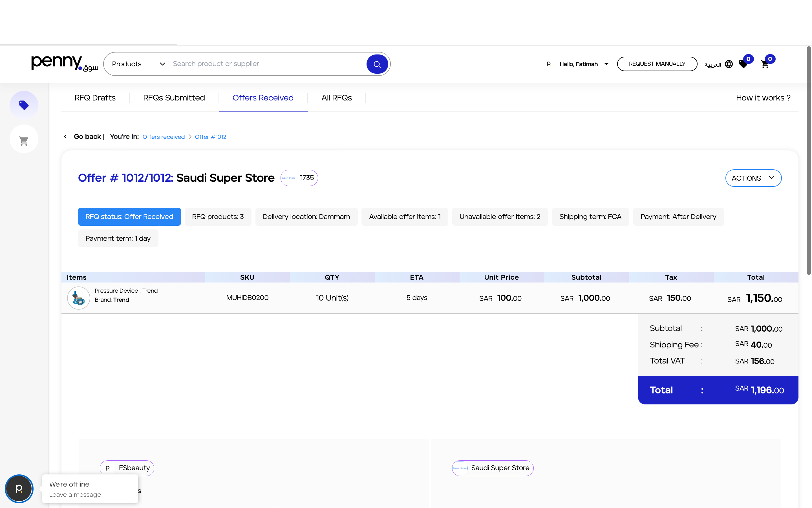The image size is (812, 508).
Task: Click the 5 days ETA cell
Action: click(417, 298)
